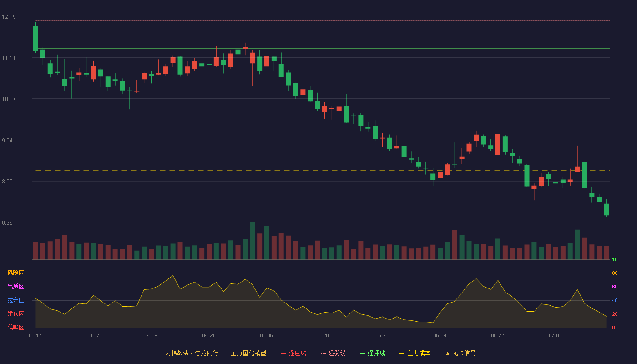Hide the 主力成本 dashed line via legend

click(415, 353)
